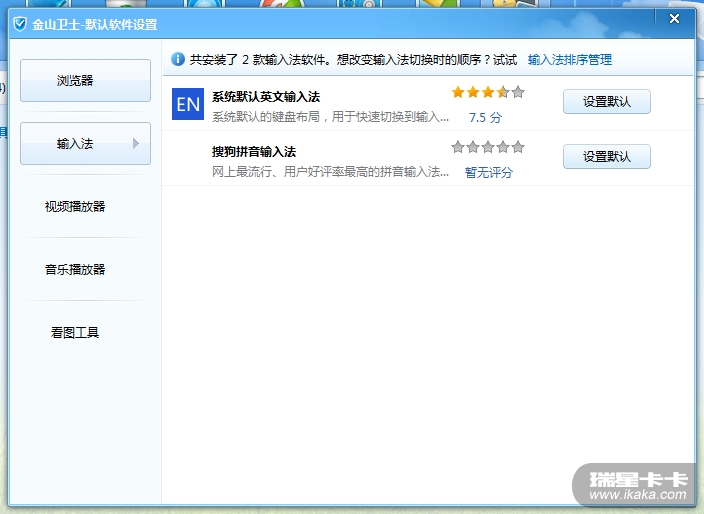Select the 输入法 category
The width and height of the screenshot is (704, 514).
click(85, 144)
